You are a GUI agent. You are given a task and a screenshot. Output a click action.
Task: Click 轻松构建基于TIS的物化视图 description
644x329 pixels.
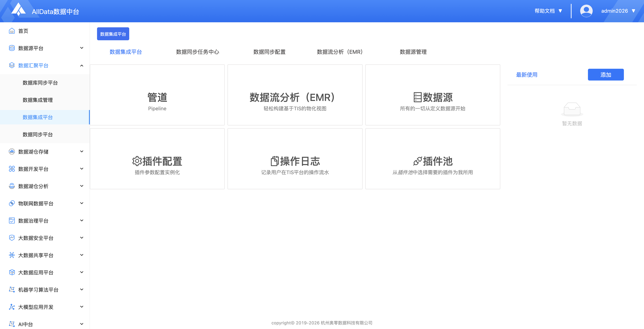coord(295,108)
